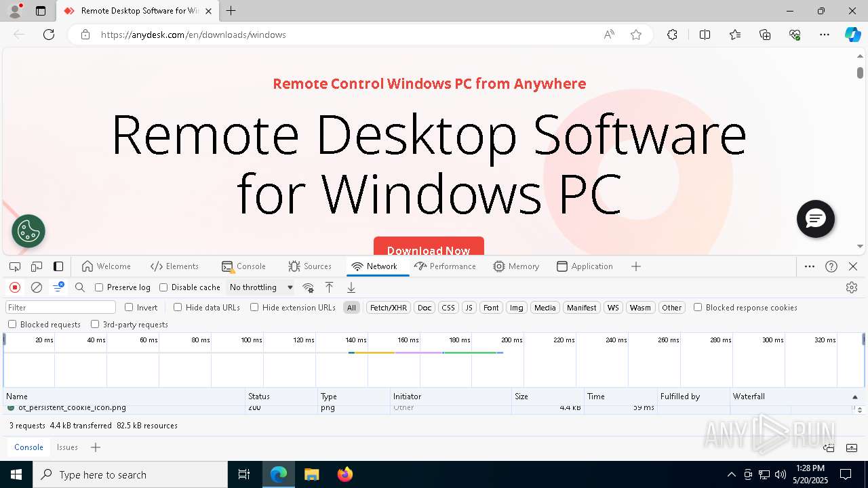
Task: Select the Inspect element picker icon
Action: (x=15, y=266)
